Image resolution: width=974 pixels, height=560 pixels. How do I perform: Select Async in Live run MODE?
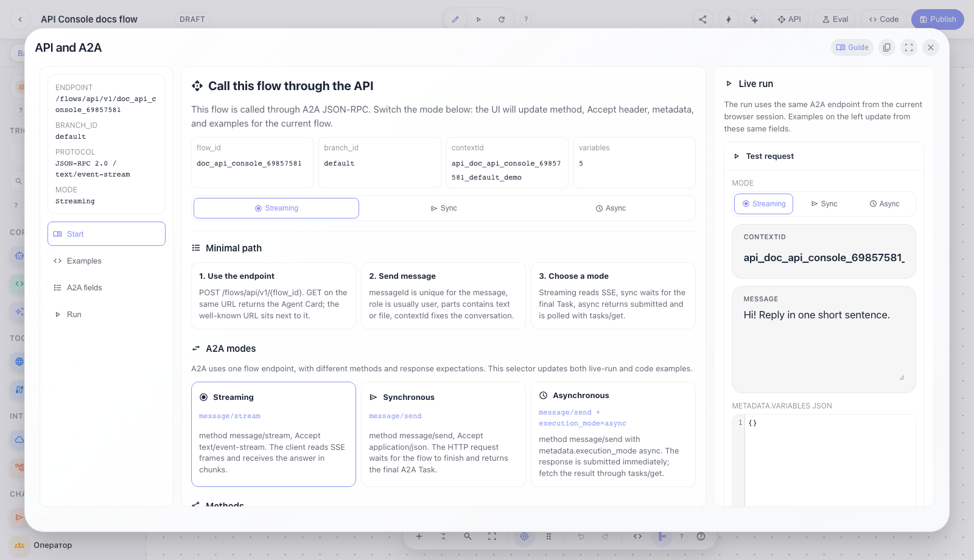[x=885, y=204]
